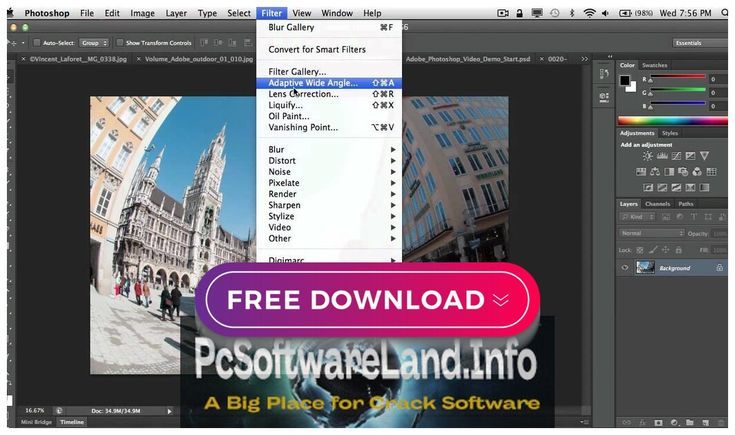The height and width of the screenshot is (435, 735).
Task: Select the Background layer thumbnail
Action: [645, 268]
